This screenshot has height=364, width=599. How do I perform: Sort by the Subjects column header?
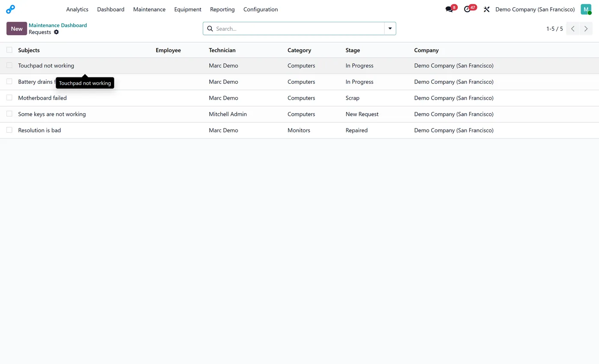pos(29,50)
